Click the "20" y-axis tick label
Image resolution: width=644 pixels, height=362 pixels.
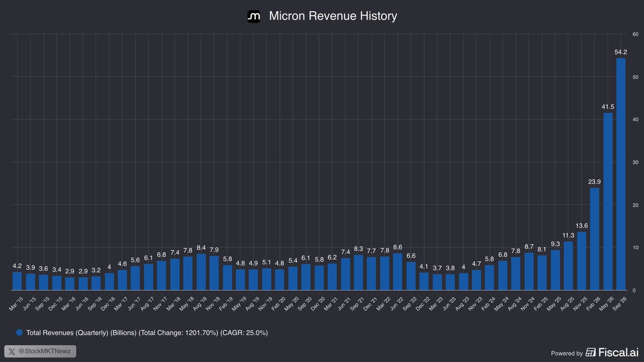coord(635,205)
